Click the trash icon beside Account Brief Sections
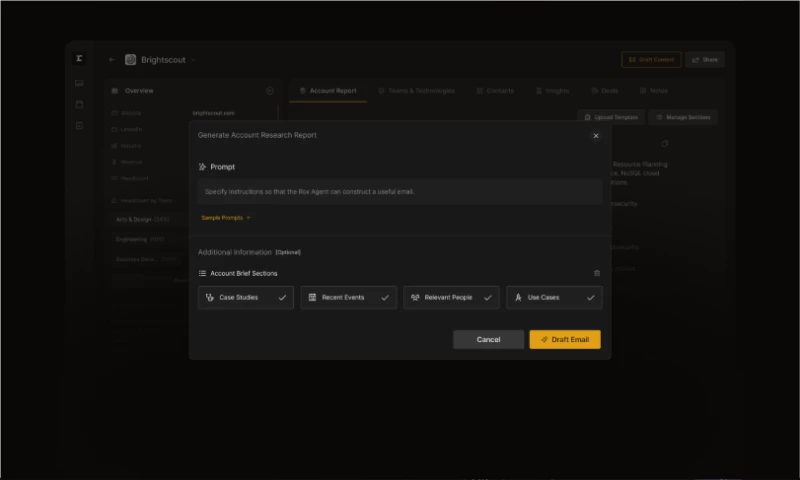The height and width of the screenshot is (480, 800). coord(597,273)
